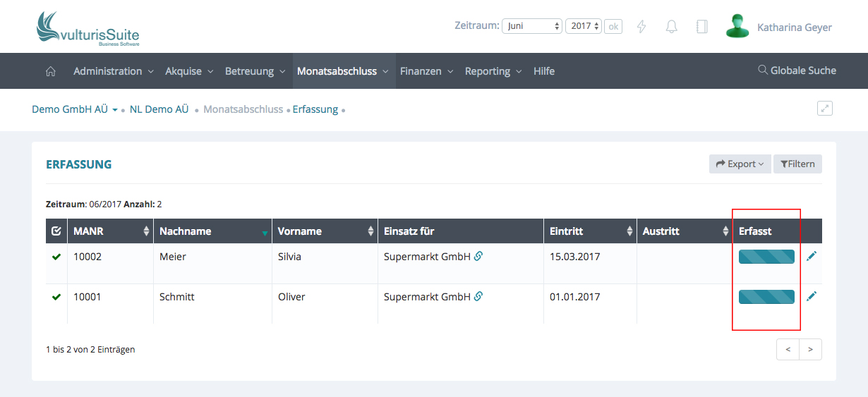This screenshot has width=868, height=397.
Task: Click the Erfasst progress bar for Meier
Action: coord(766,257)
